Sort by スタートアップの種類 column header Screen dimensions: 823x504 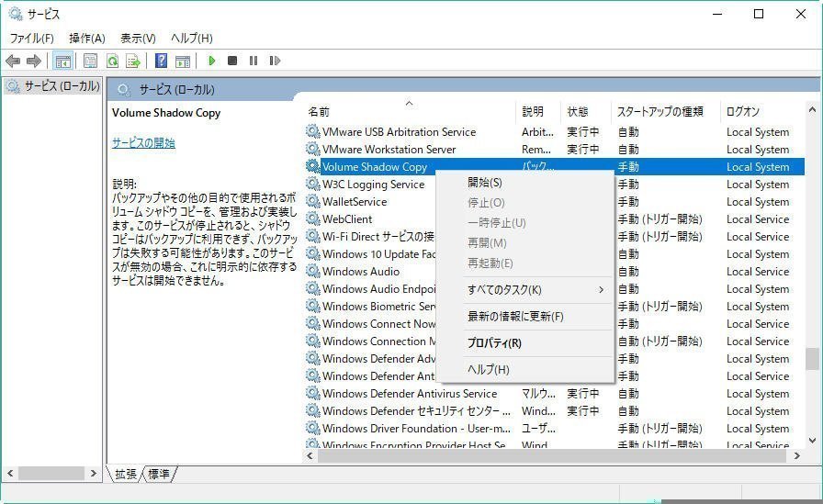pyautogui.click(x=660, y=111)
